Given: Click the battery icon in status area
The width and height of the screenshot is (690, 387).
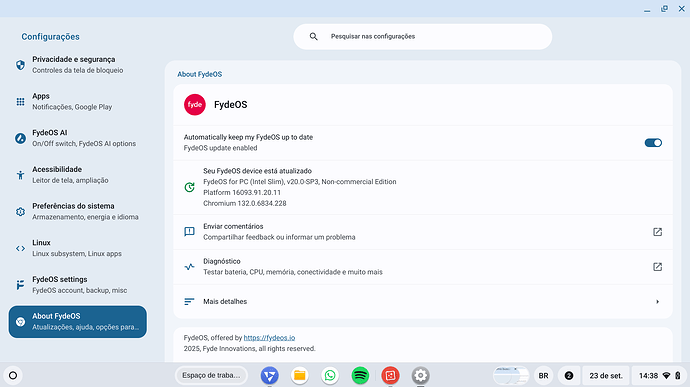Looking at the screenshot, I should pyautogui.click(x=678, y=376).
